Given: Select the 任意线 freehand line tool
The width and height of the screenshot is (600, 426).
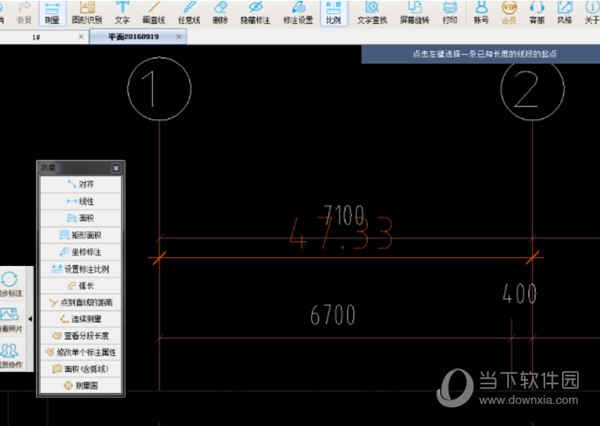Looking at the screenshot, I should coord(189,13).
